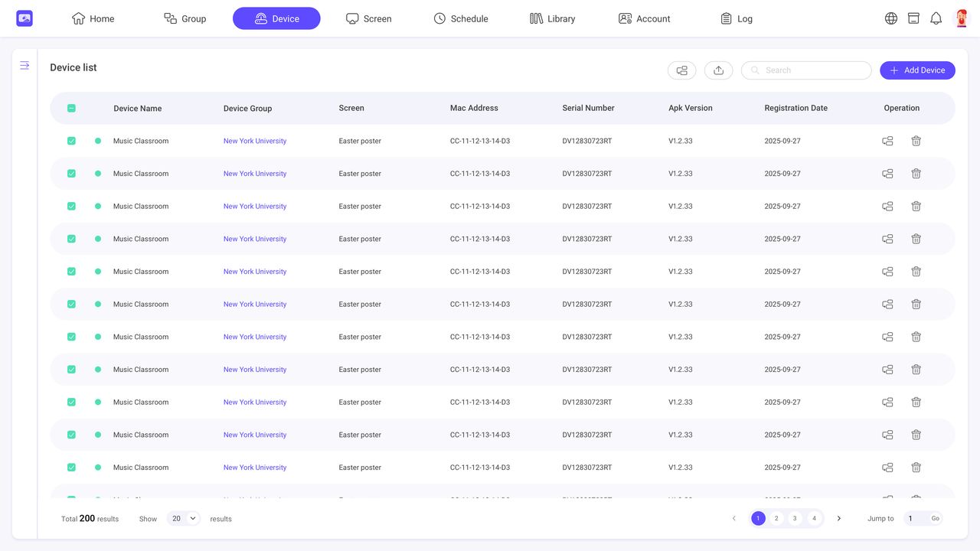The image size is (980, 551).
Task: Delete the second Music Classroom row
Action: (x=916, y=174)
